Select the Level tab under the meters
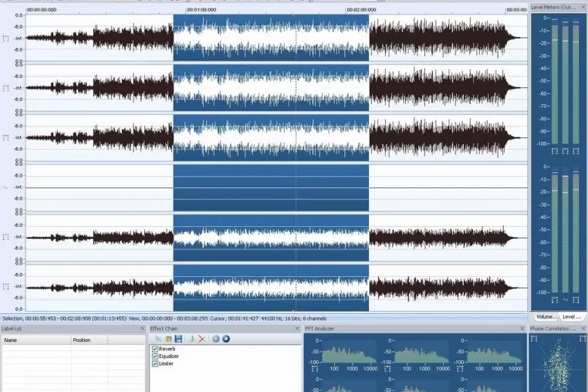Image resolution: width=588 pixels, height=392 pixels. [x=572, y=316]
